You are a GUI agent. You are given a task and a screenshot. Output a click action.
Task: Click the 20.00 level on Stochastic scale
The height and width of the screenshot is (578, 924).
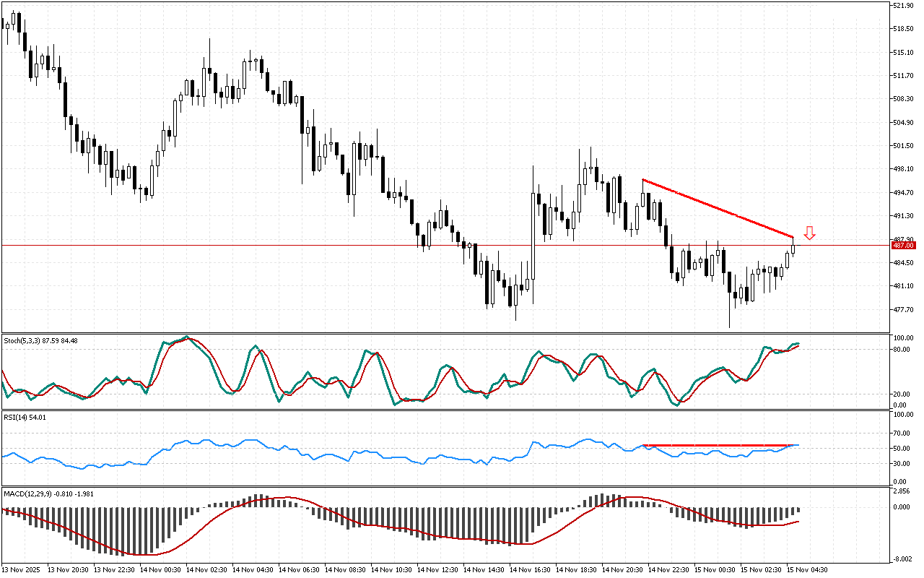[x=902, y=394]
